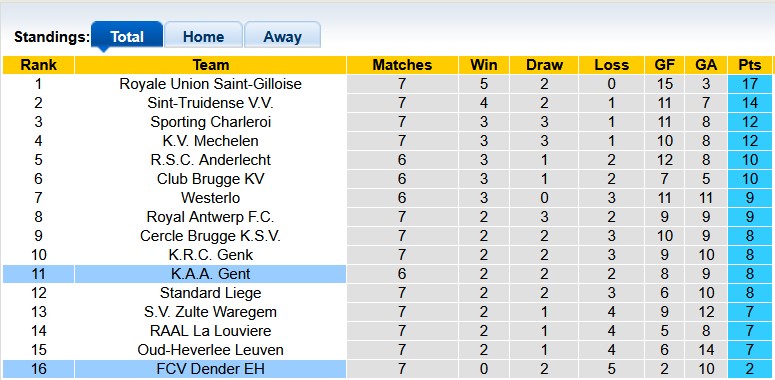Screen dimensions: 775x380
Task: Click the Matches column header
Action: 402,65
